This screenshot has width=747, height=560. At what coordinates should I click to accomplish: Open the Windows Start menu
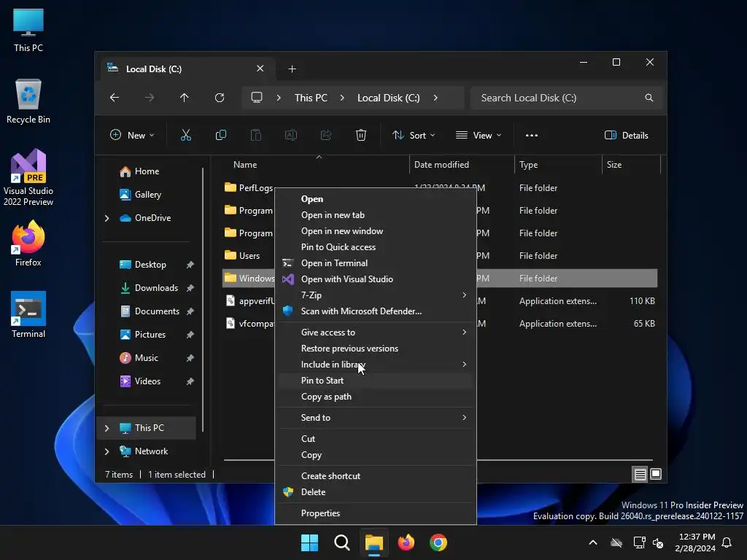[309, 542]
